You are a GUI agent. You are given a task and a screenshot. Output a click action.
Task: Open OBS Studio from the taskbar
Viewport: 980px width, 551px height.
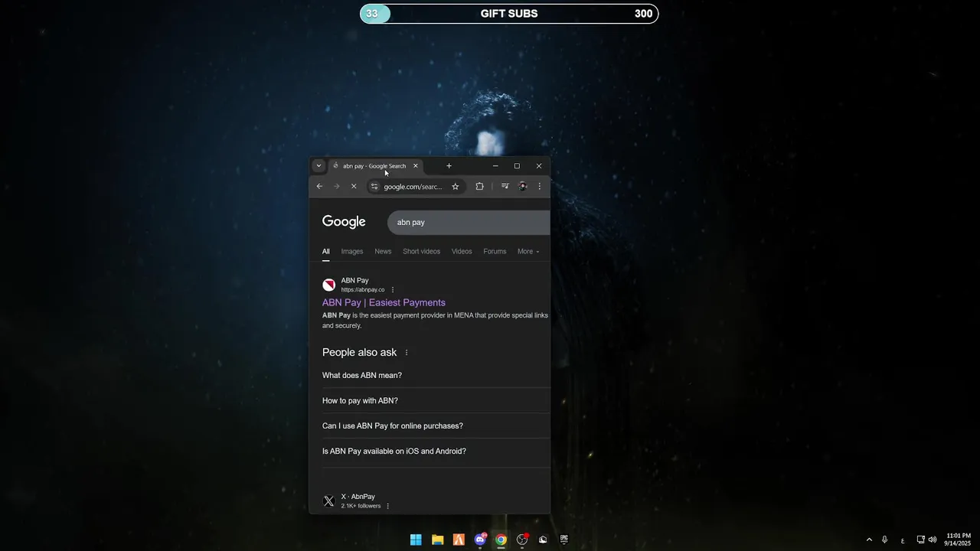click(x=522, y=540)
